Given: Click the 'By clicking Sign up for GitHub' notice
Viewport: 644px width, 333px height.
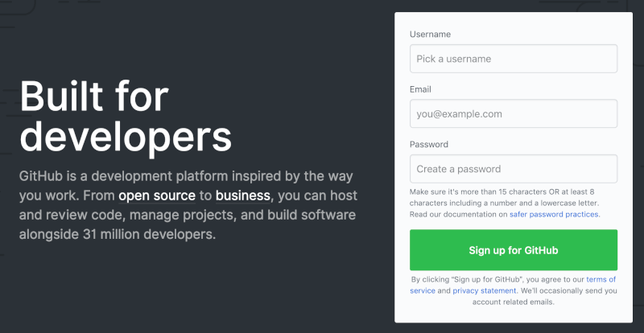Looking at the screenshot, I should point(514,290).
